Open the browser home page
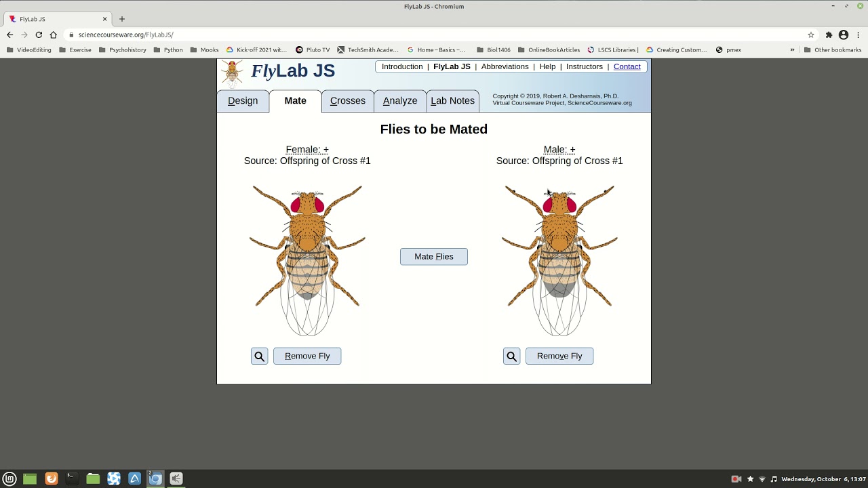This screenshot has width=868, height=488. point(53,35)
